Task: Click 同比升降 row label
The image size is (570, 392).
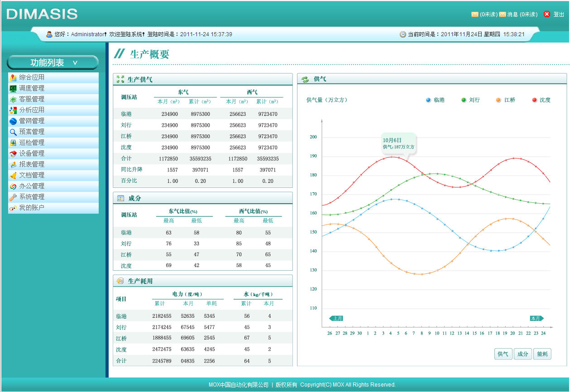Action: click(x=132, y=169)
